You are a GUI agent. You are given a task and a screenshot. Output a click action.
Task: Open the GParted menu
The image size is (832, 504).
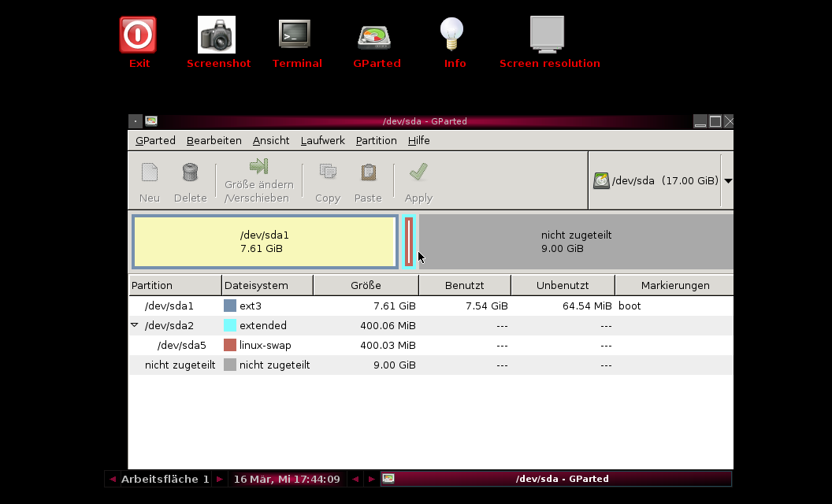[x=155, y=141]
